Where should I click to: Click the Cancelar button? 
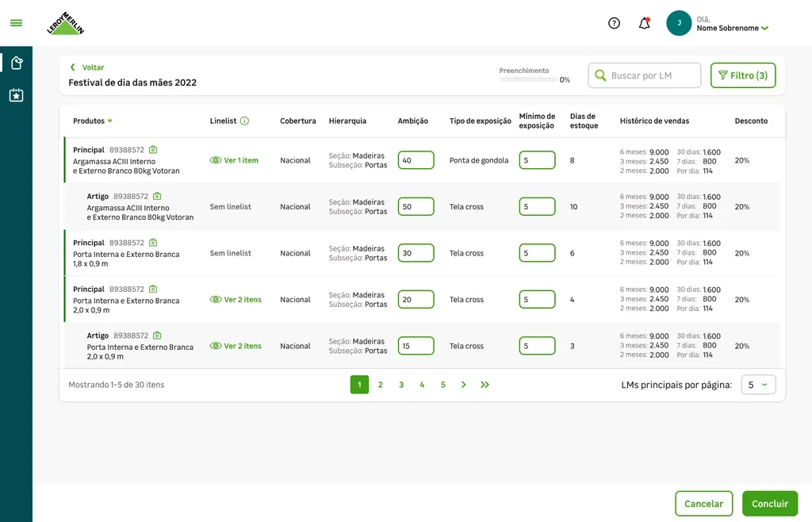pyautogui.click(x=704, y=504)
